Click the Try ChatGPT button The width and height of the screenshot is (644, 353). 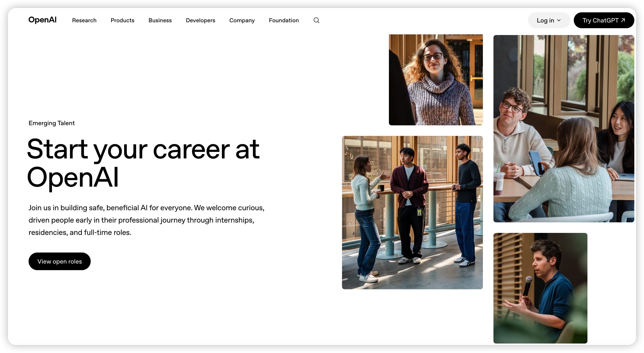pos(604,20)
